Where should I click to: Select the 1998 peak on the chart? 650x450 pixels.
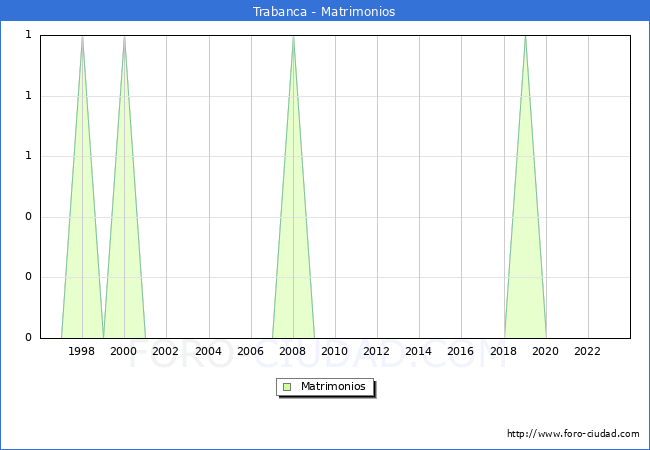tap(82, 37)
